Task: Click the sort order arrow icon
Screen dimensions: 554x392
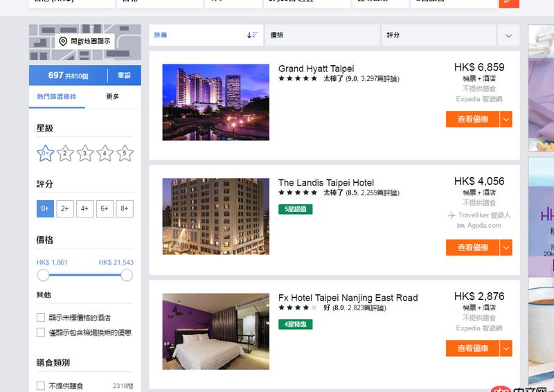Action: [252, 35]
